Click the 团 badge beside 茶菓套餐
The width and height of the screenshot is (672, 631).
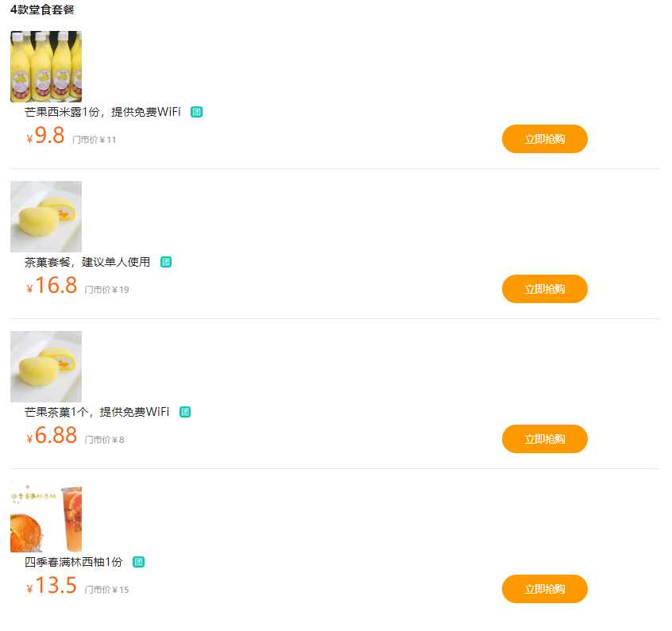tap(166, 262)
